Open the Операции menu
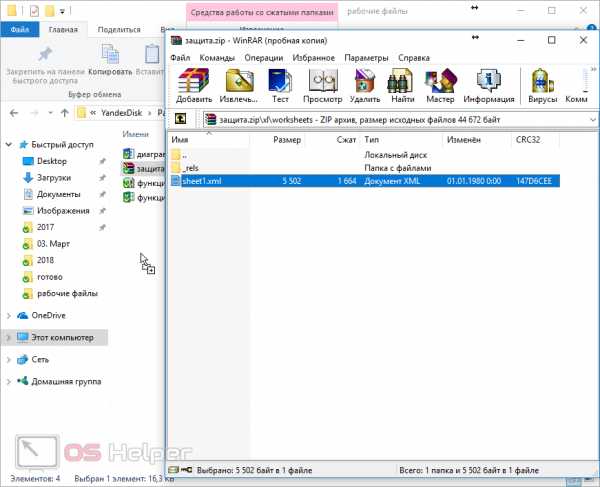 coord(264,58)
